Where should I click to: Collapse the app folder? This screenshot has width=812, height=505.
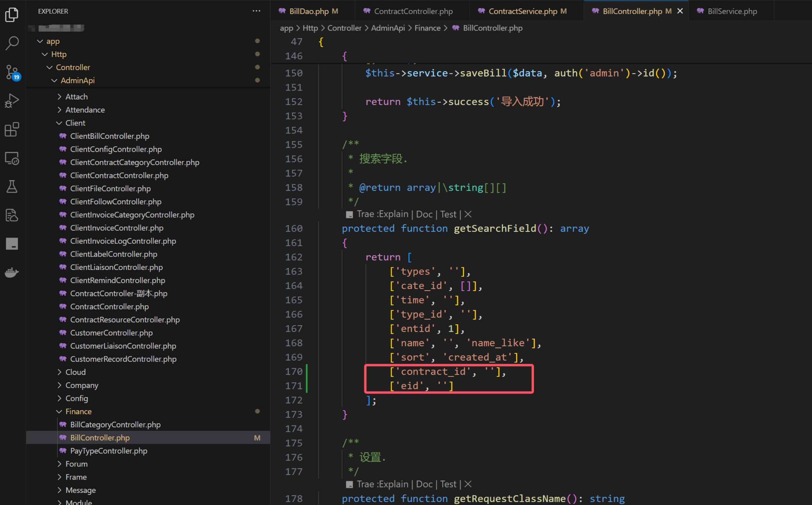(40, 41)
